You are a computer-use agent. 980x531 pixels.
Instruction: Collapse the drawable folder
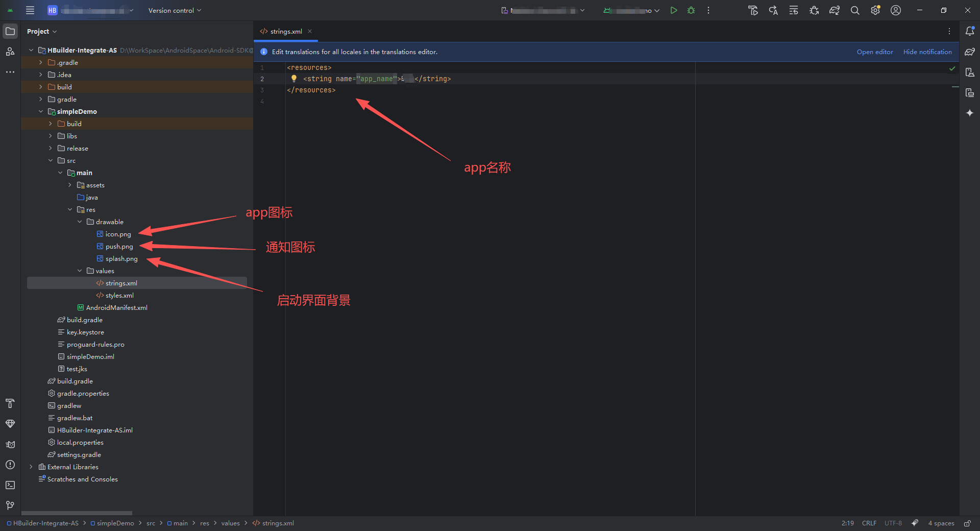click(80, 222)
